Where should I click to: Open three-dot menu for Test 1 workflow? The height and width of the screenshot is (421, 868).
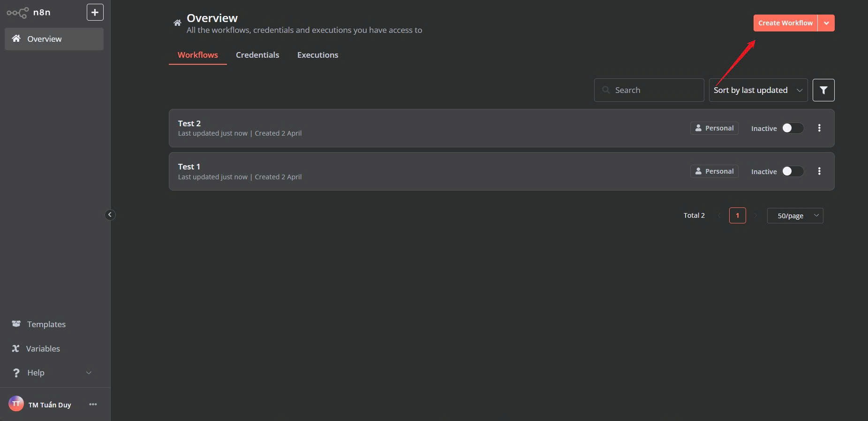[819, 171]
